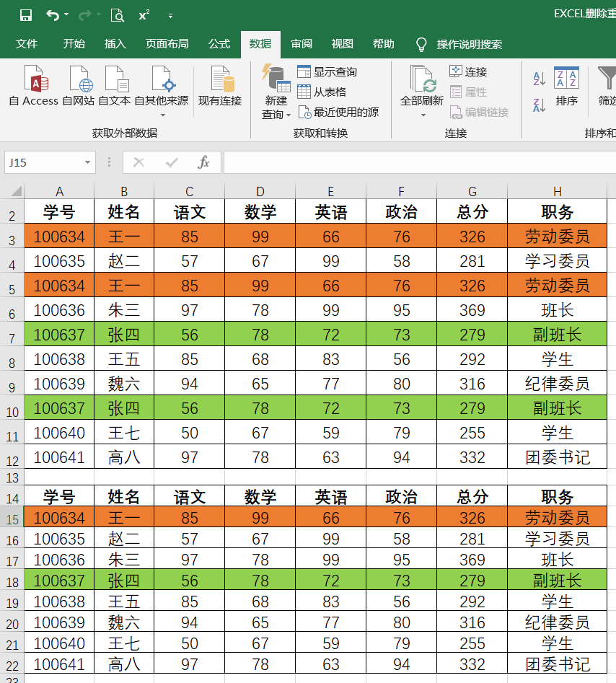Image resolution: width=616 pixels, height=683 pixels.
Task: Select column A header
Action: click(59, 191)
